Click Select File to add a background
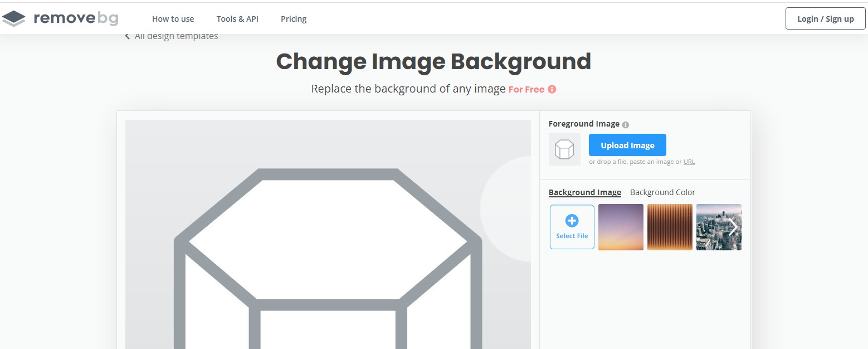The width and height of the screenshot is (868, 349). (572, 227)
